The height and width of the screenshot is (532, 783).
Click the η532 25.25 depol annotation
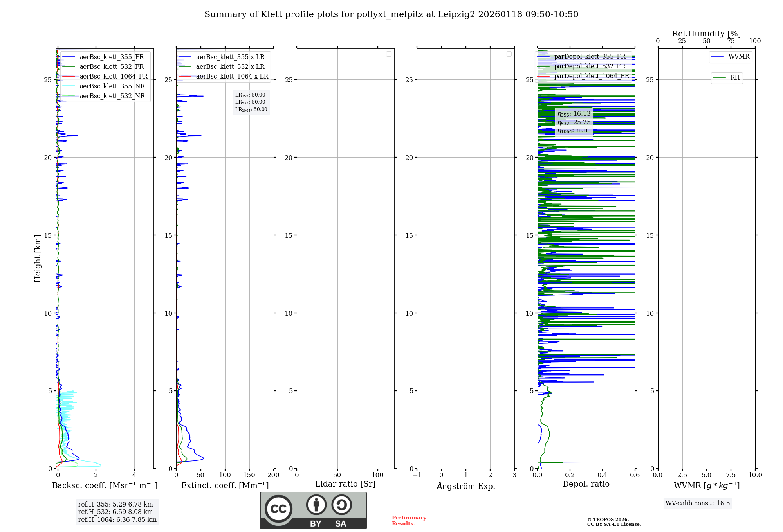(574, 122)
